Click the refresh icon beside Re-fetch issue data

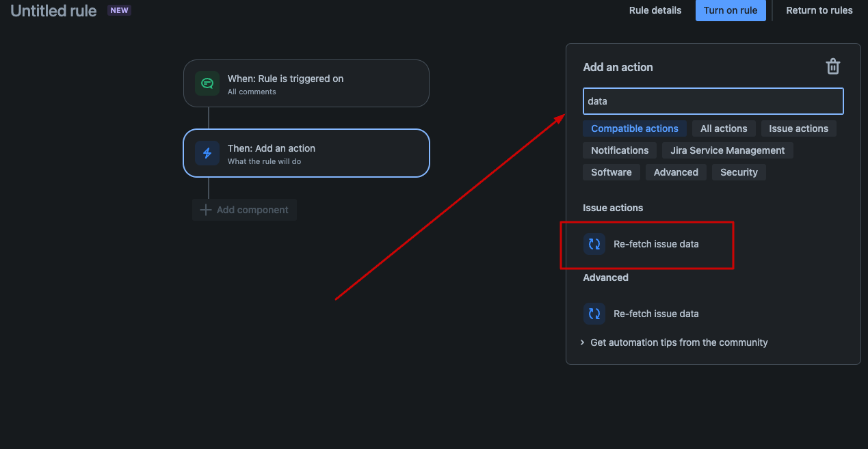pos(594,244)
